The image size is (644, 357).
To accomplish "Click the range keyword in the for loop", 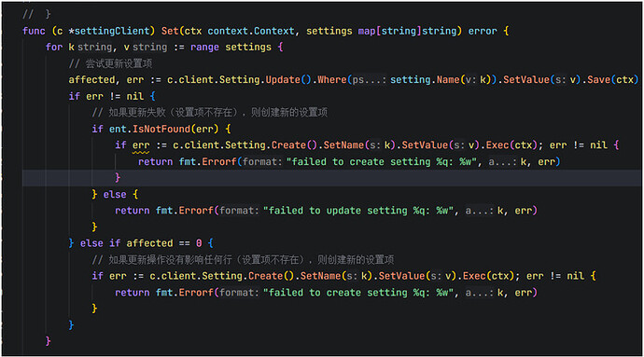I will (204, 48).
